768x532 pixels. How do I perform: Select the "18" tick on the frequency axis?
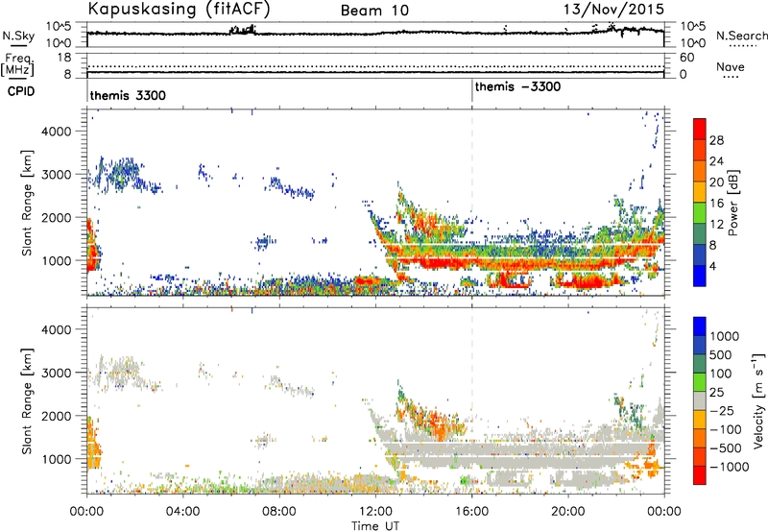(63, 58)
